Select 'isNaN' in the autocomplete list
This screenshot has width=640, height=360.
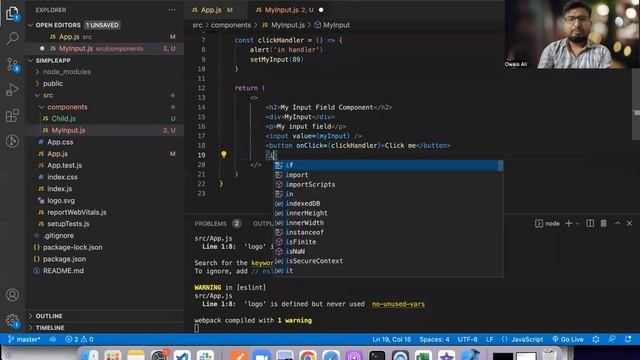click(388, 251)
